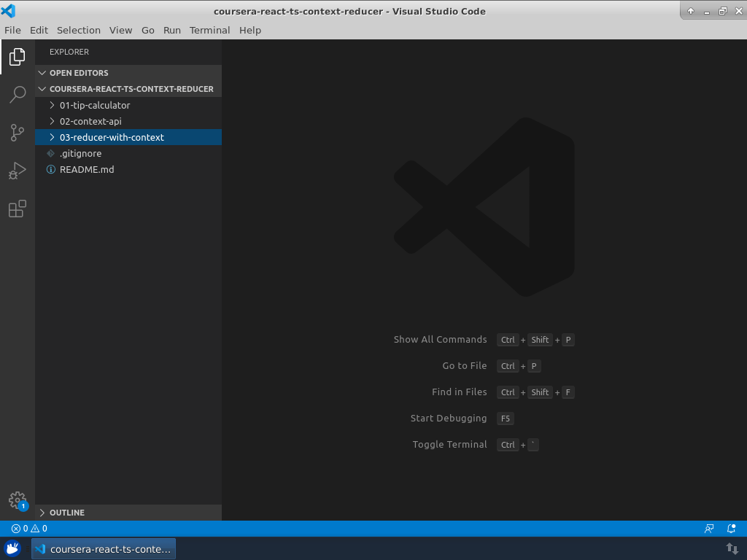The height and width of the screenshot is (560, 747).
Task: Open the .gitignore file
Action: tap(80, 153)
